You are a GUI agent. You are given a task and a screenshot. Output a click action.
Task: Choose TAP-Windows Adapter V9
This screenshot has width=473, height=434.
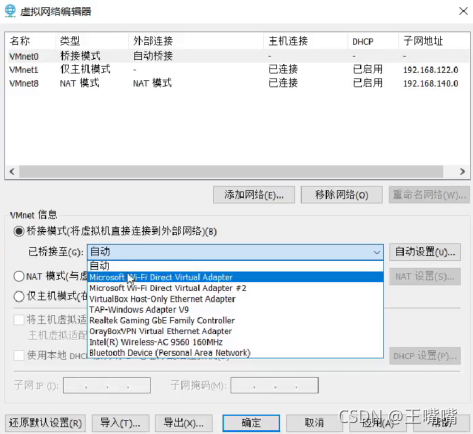tap(235, 310)
